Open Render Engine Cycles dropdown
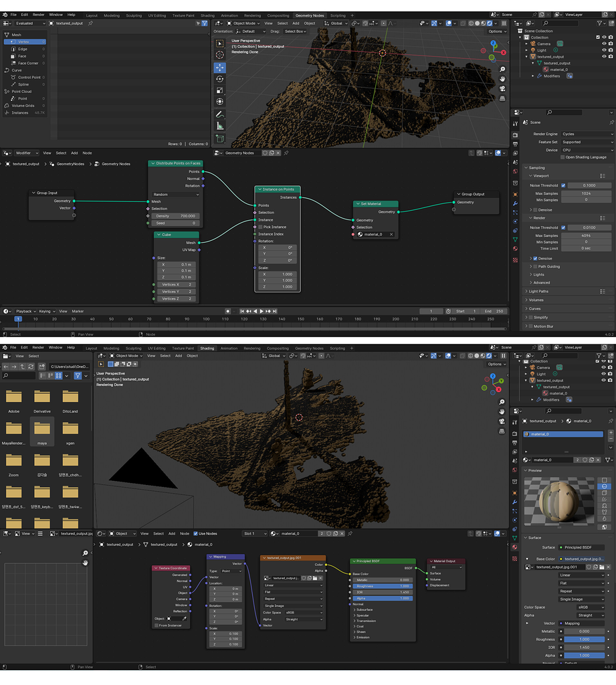This screenshot has height=685, width=616. point(587,134)
